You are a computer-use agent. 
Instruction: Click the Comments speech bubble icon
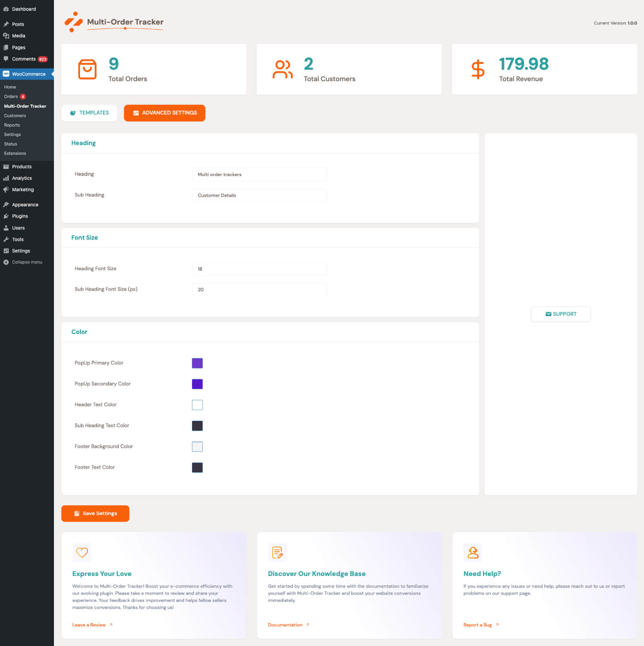tap(6, 59)
